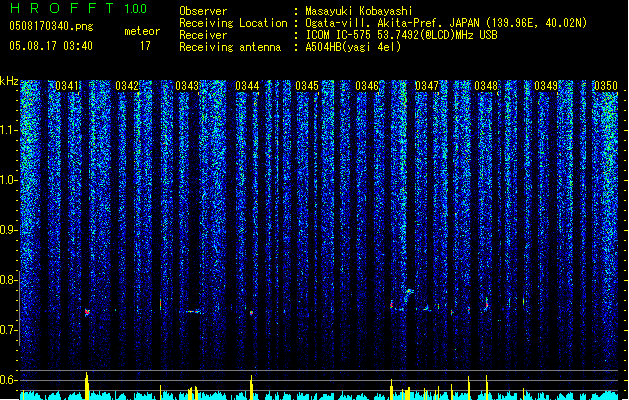629x400 pixels.
Task: Click the meteor counter label
Action: click(x=142, y=31)
